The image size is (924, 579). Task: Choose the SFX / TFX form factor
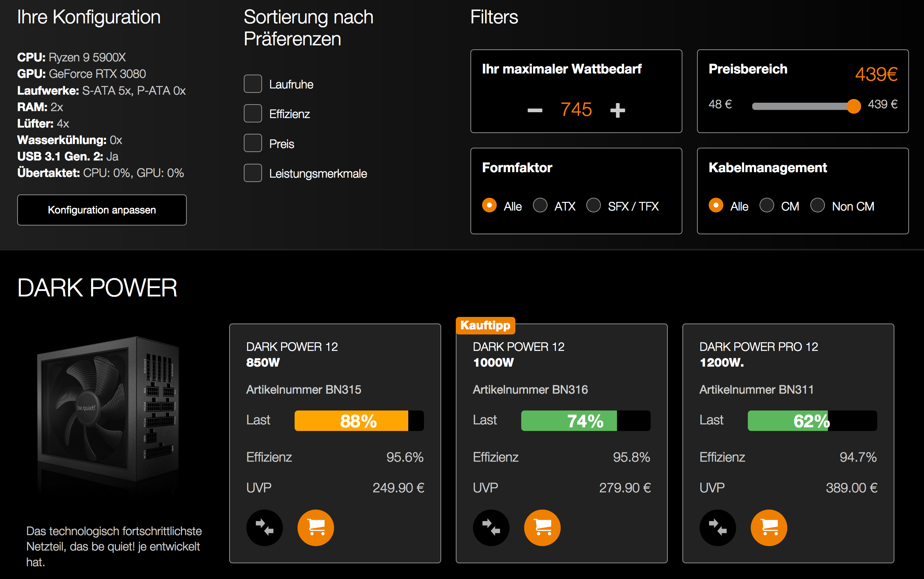[594, 205]
